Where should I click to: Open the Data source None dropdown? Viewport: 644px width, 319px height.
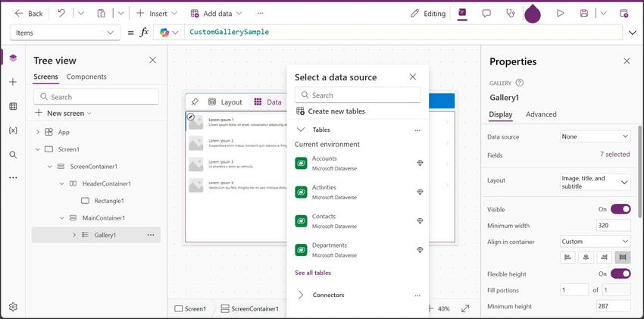pyautogui.click(x=595, y=136)
